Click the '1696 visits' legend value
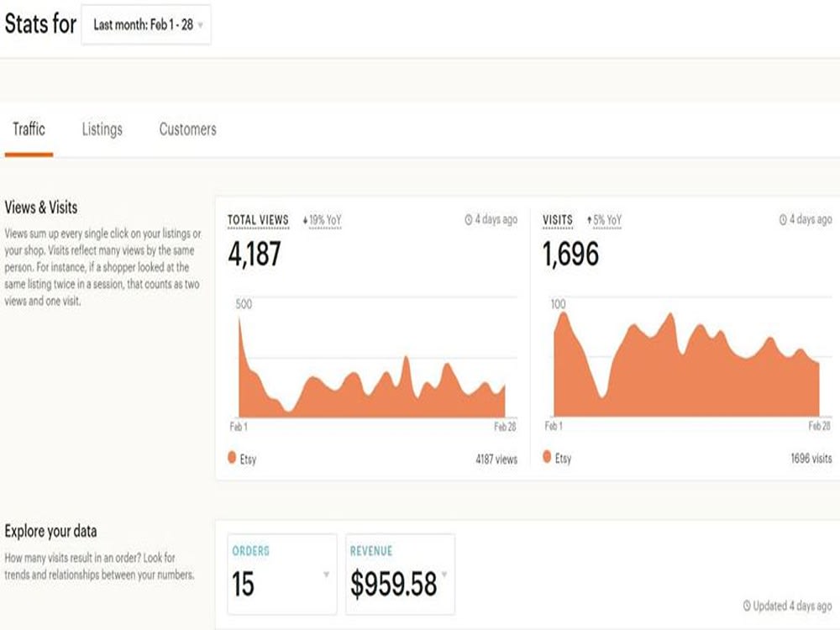 [x=811, y=458]
